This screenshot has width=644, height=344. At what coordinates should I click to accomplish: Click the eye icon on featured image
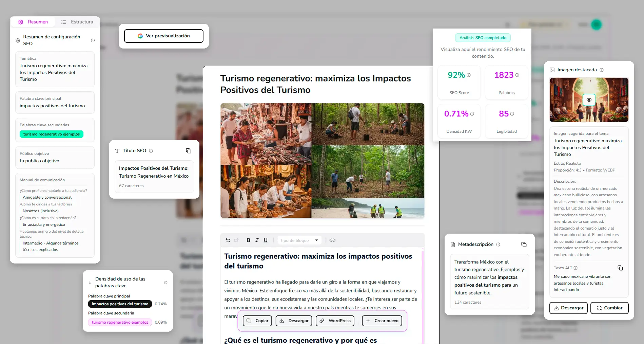(589, 100)
